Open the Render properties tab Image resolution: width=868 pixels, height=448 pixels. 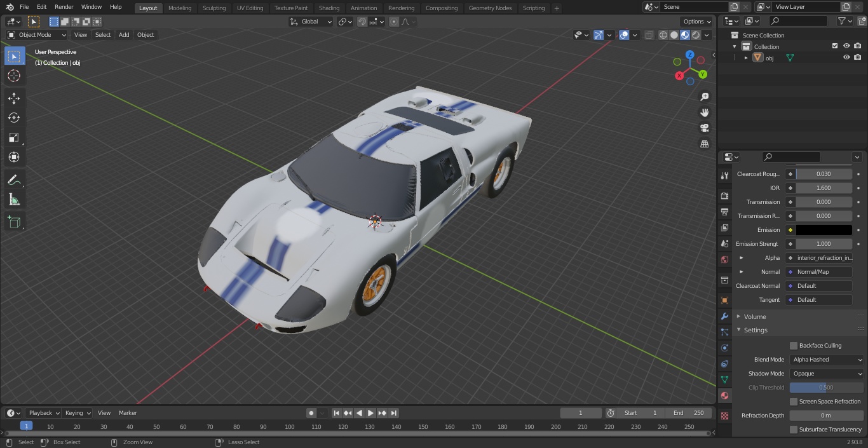coord(724,196)
